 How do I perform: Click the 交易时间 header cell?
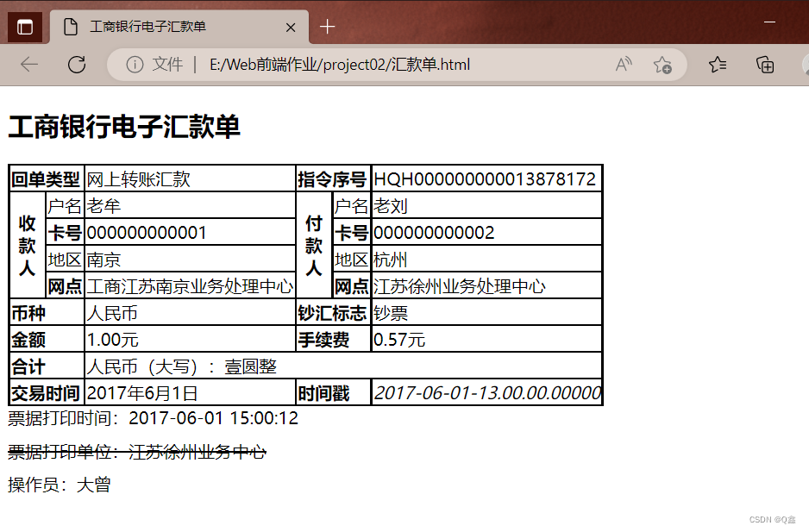(46, 393)
